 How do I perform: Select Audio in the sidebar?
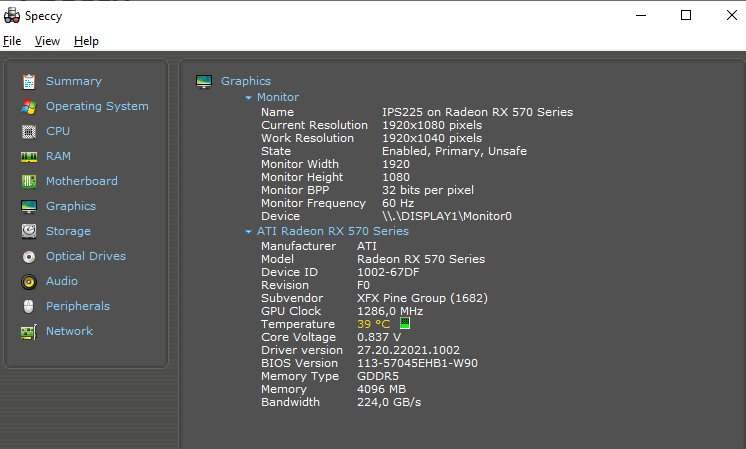coord(62,281)
